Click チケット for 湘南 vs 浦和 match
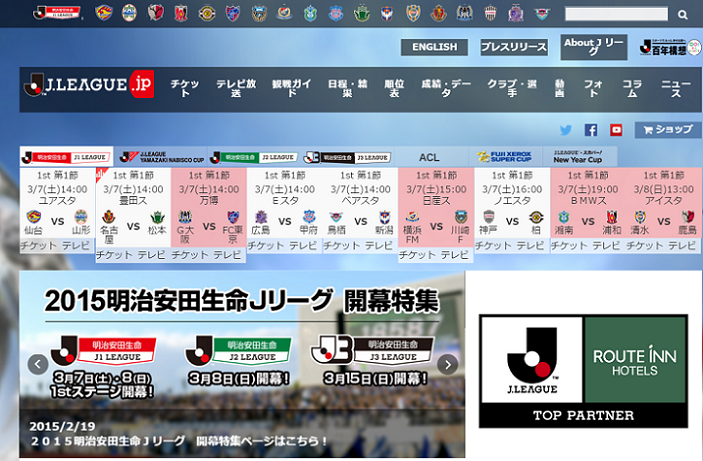The height and width of the screenshot is (461, 703). 569,245
